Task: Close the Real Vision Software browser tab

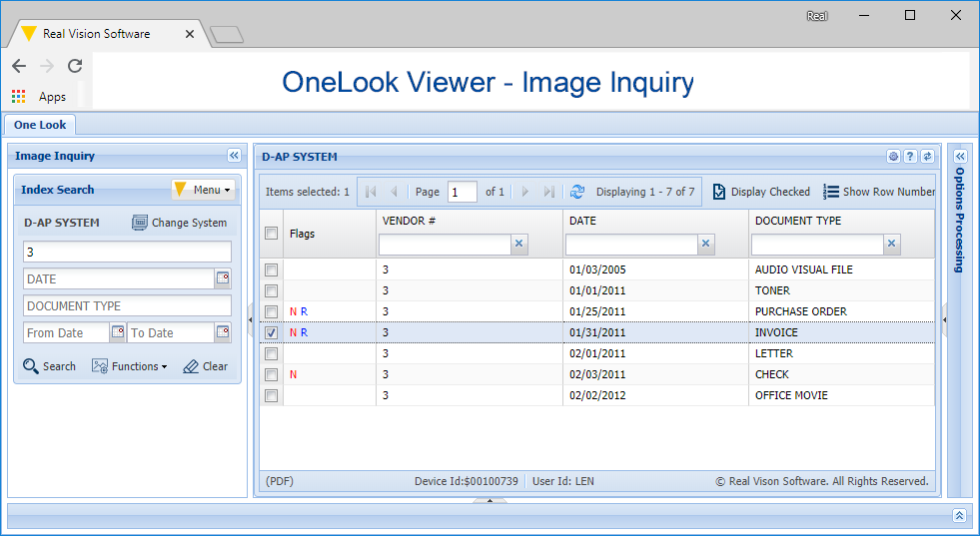Action: pos(190,34)
